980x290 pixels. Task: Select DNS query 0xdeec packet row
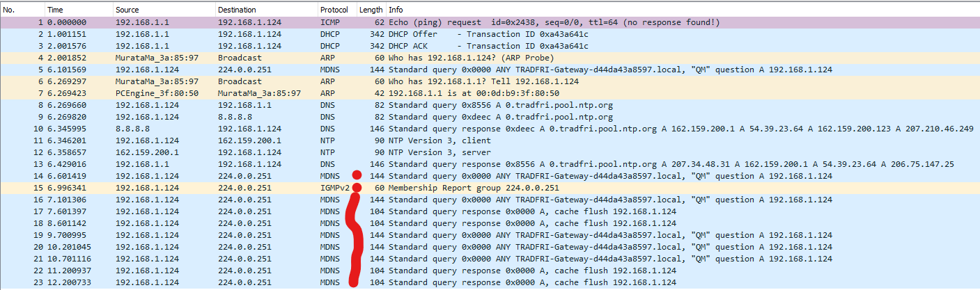tap(490, 117)
